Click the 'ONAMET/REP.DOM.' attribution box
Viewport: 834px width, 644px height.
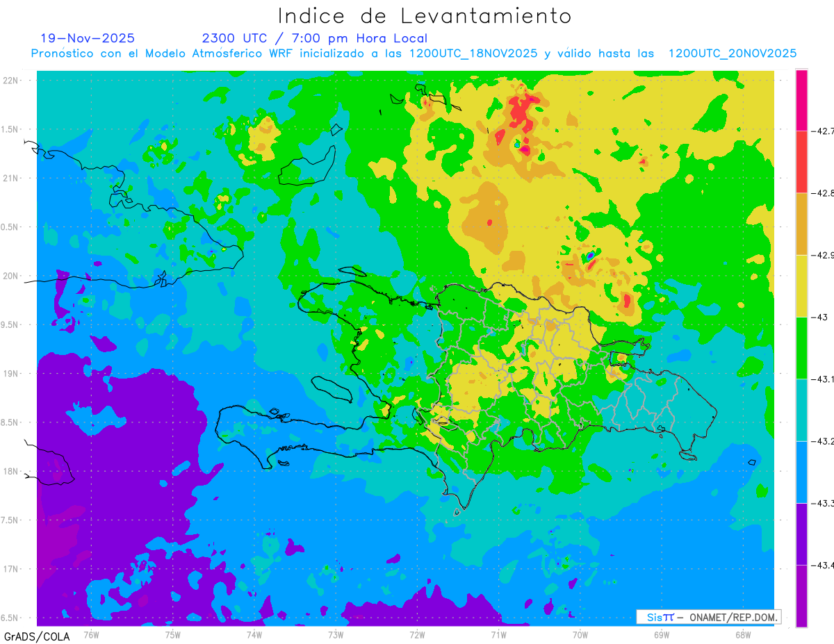[x=708, y=617]
